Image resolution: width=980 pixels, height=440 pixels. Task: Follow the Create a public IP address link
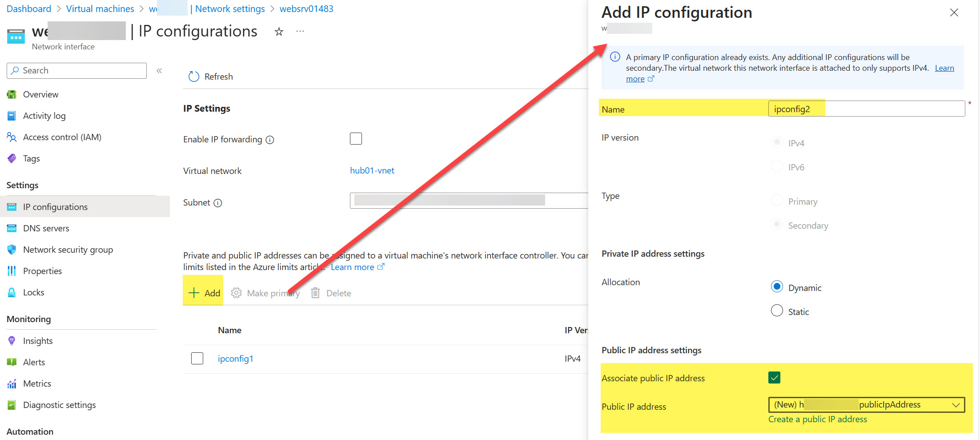818,419
